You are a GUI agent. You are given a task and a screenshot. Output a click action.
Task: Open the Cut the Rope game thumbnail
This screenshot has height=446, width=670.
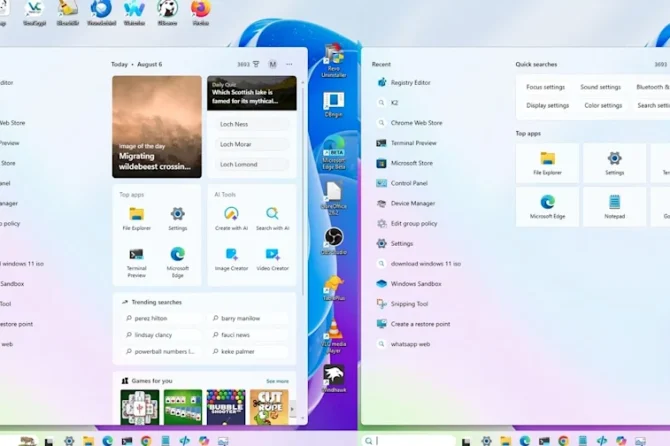[269, 407]
